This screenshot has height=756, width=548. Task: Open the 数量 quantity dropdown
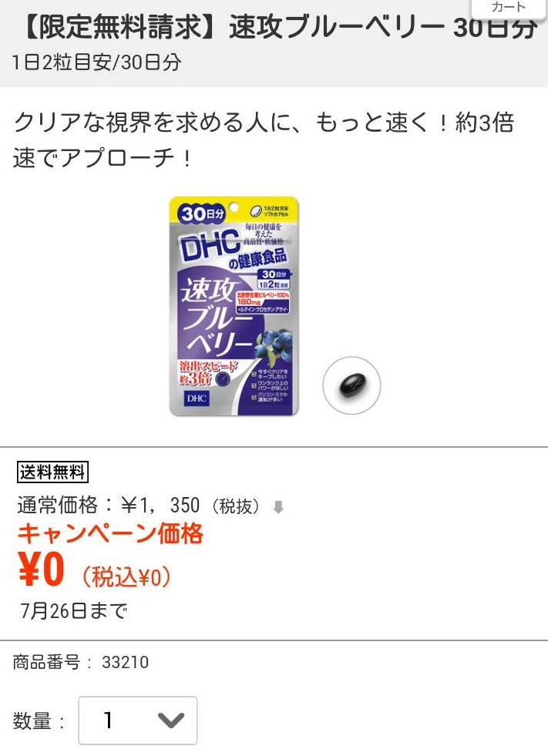(138, 721)
